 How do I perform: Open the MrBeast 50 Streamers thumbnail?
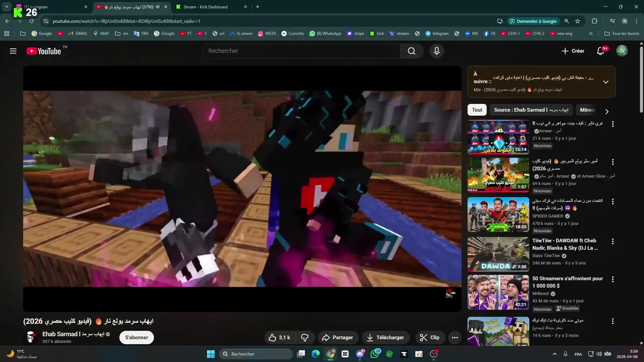[498, 293]
